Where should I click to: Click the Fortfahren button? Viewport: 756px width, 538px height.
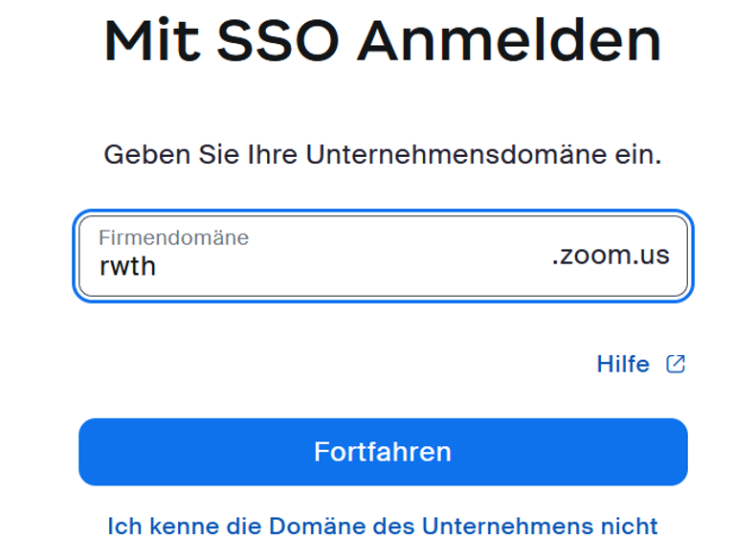click(x=383, y=452)
